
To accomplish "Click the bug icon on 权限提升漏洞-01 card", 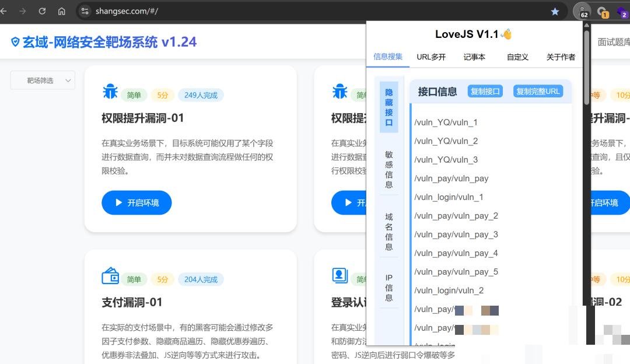I will pyautogui.click(x=110, y=92).
